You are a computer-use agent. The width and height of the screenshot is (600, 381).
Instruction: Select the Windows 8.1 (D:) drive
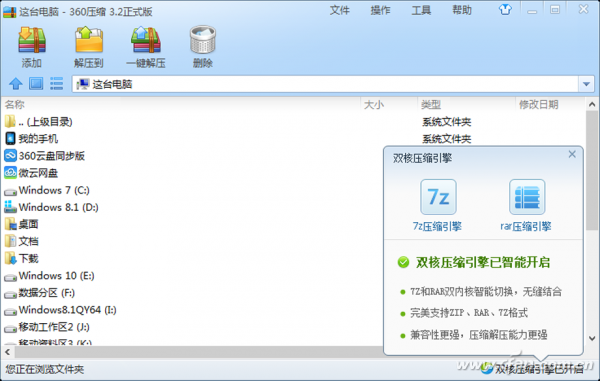(x=51, y=207)
